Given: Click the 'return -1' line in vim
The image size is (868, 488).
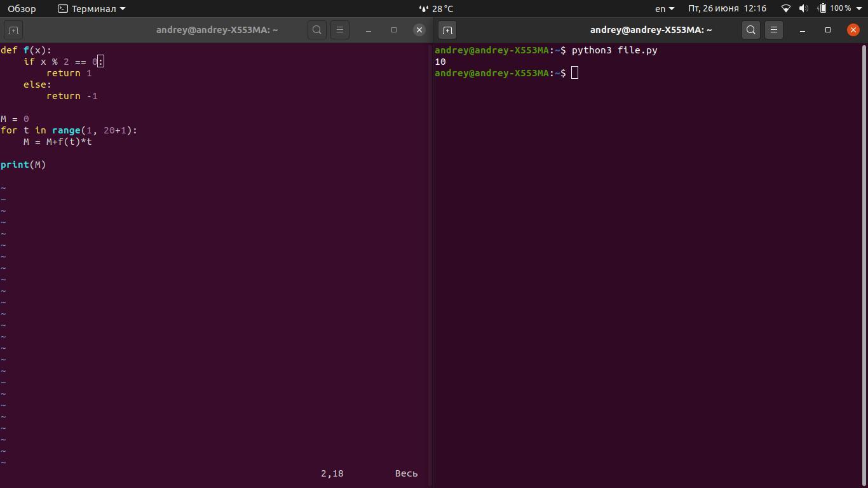Looking at the screenshot, I should click(x=72, y=96).
